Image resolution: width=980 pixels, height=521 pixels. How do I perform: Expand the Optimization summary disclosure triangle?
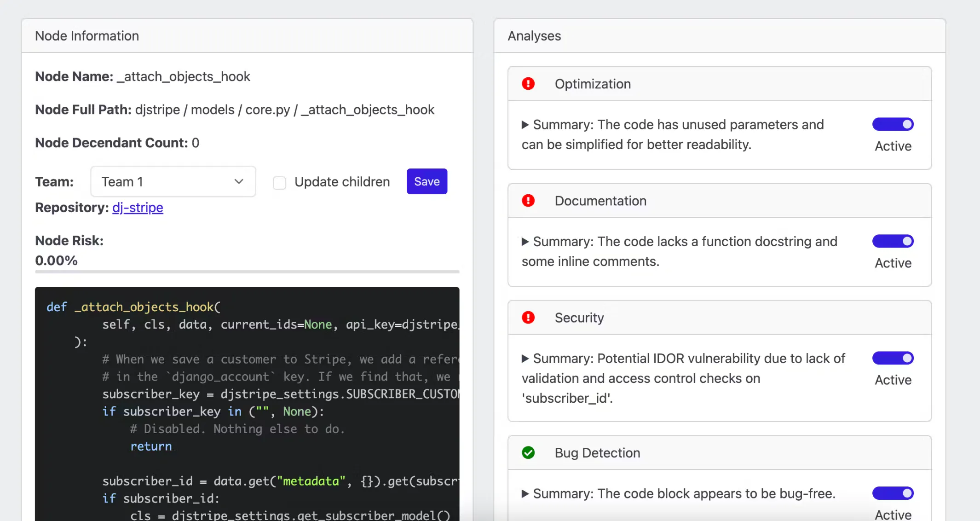click(x=525, y=125)
